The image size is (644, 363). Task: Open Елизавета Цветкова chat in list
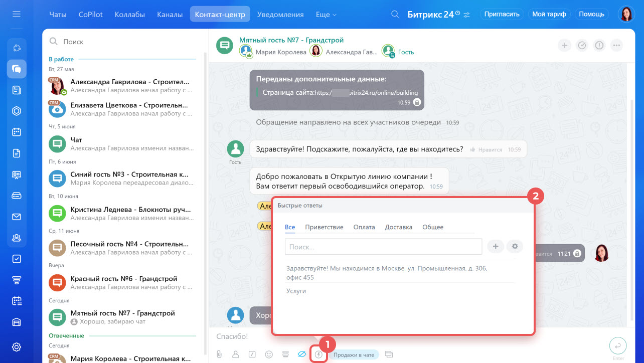pyautogui.click(x=124, y=109)
